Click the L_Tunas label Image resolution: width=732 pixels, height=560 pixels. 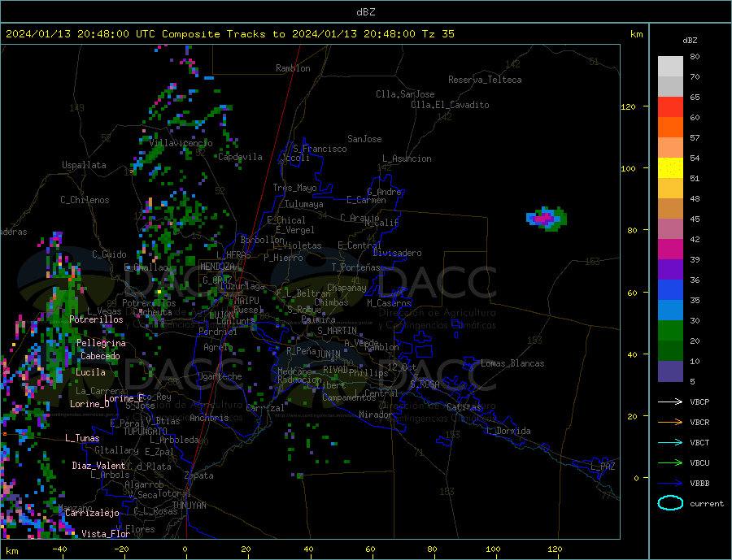coord(82,438)
